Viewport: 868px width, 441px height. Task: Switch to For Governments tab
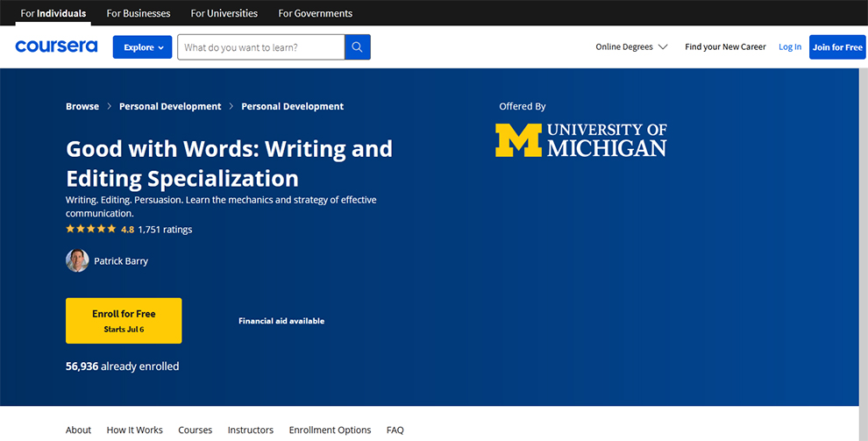pos(315,13)
